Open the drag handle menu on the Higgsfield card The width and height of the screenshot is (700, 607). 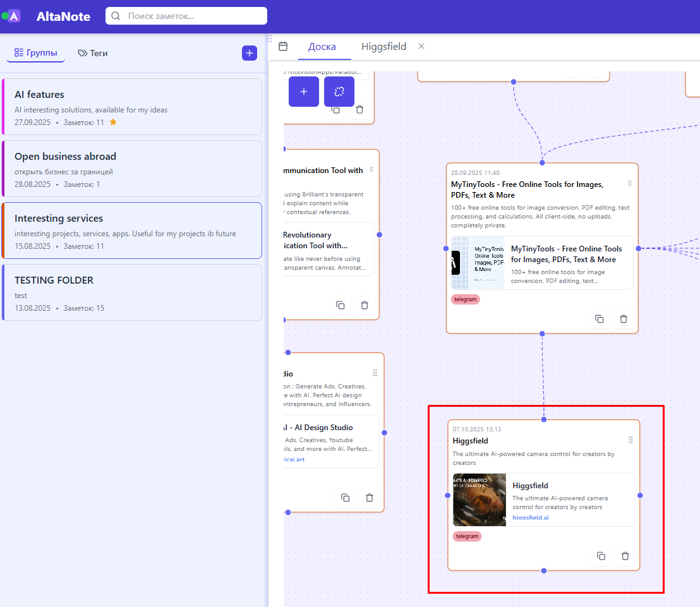(x=630, y=440)
